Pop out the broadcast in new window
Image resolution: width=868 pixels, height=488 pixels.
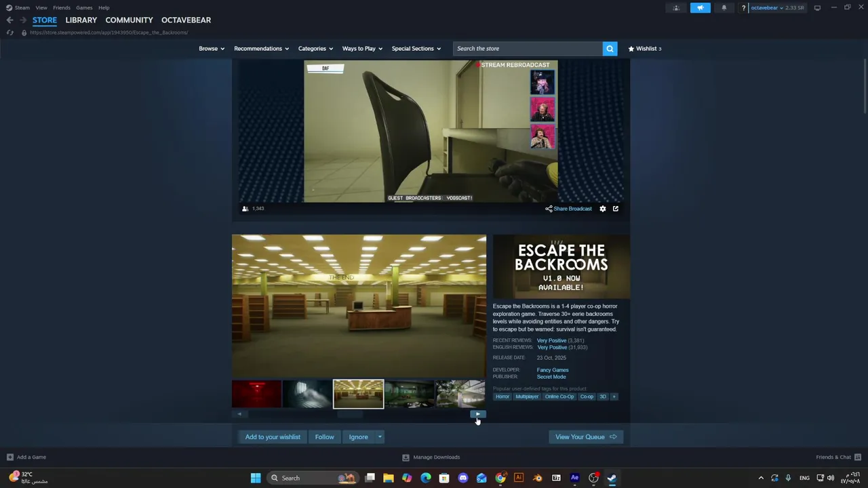point(616,209)
